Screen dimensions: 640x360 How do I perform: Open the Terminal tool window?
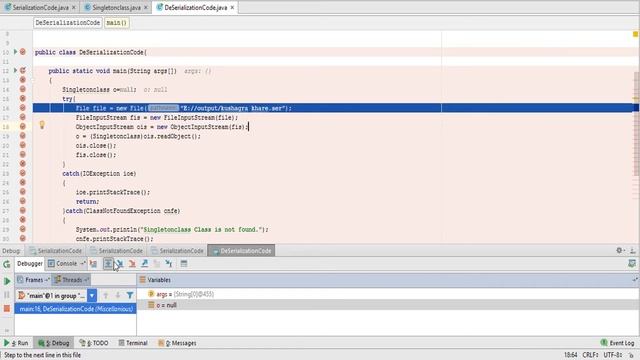(133, 343)
